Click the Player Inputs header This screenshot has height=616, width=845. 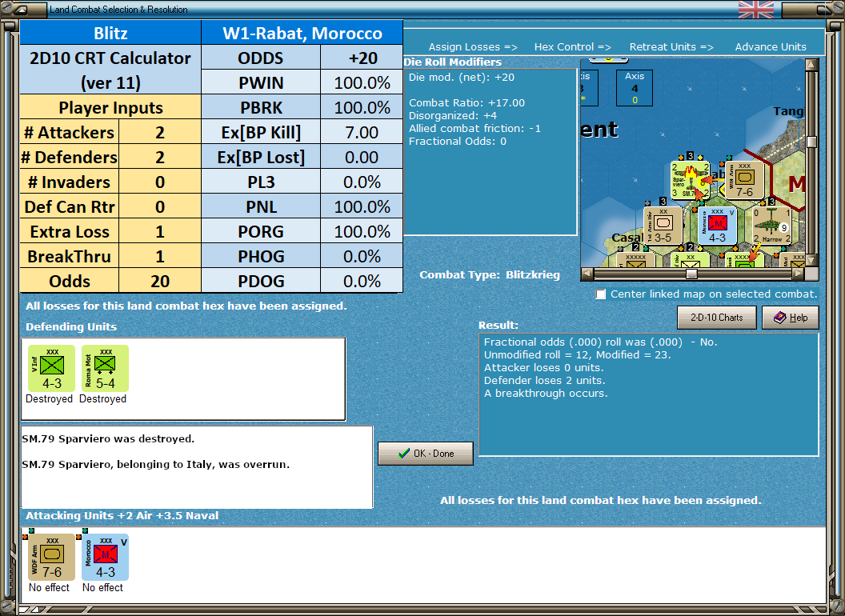[110, 107]
